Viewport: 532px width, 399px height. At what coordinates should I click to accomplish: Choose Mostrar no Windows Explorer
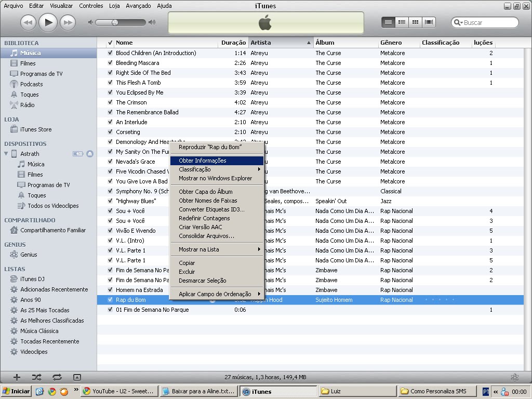(x=217, y=178)
